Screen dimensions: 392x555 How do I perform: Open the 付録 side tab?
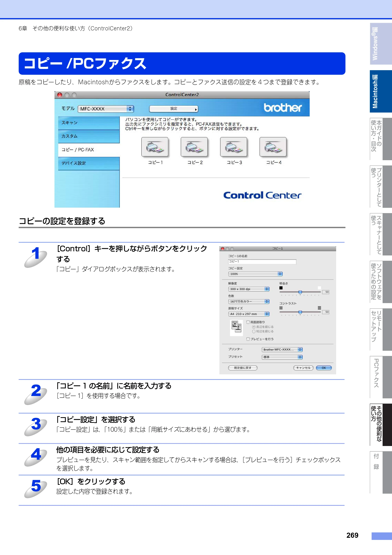click(x=381, y=472)
